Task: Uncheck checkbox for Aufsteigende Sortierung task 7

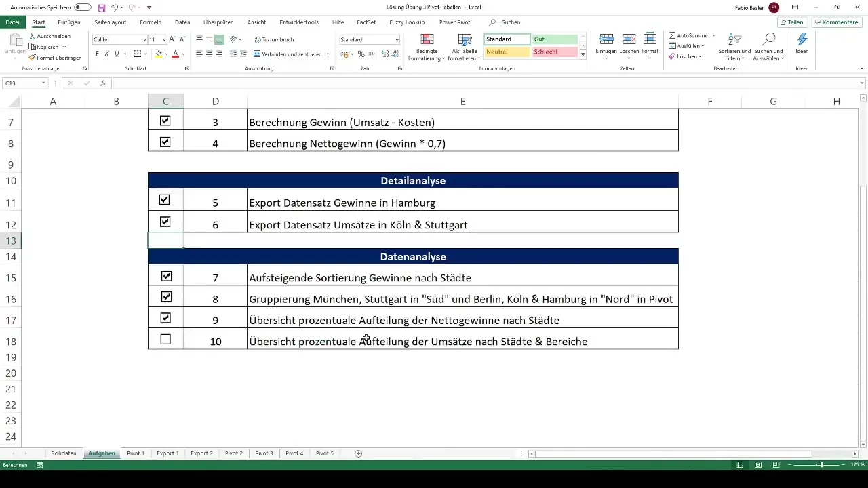Action: click(x=166, y=277)
